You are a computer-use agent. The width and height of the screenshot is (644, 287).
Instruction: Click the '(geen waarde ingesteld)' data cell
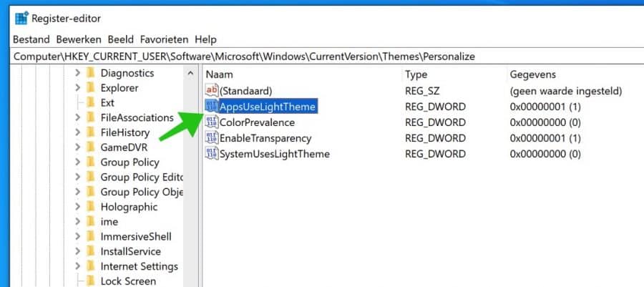click(566, 91)
